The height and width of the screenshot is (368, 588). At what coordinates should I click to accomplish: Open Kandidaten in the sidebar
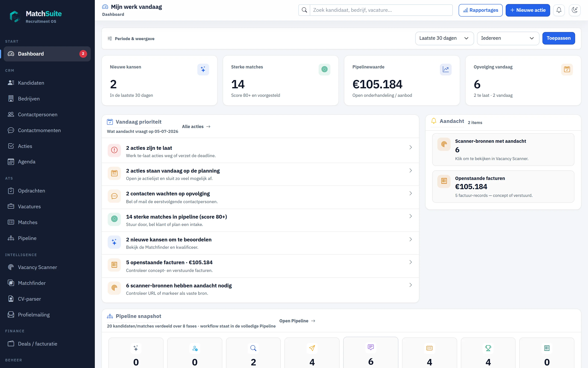point(47,83)
